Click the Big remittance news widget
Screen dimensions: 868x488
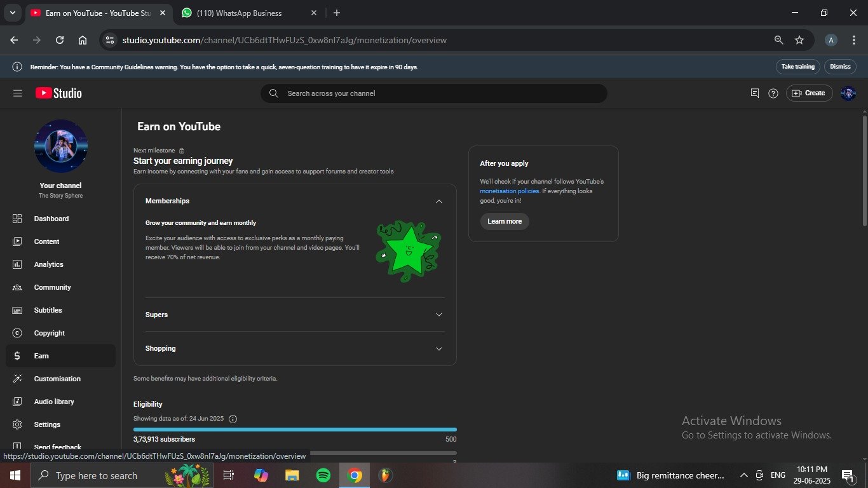670,475
